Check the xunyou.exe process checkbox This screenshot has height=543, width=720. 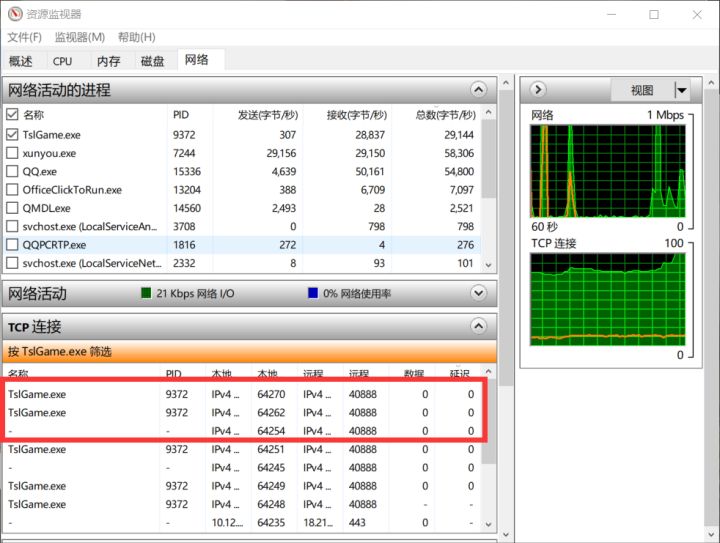12,153
